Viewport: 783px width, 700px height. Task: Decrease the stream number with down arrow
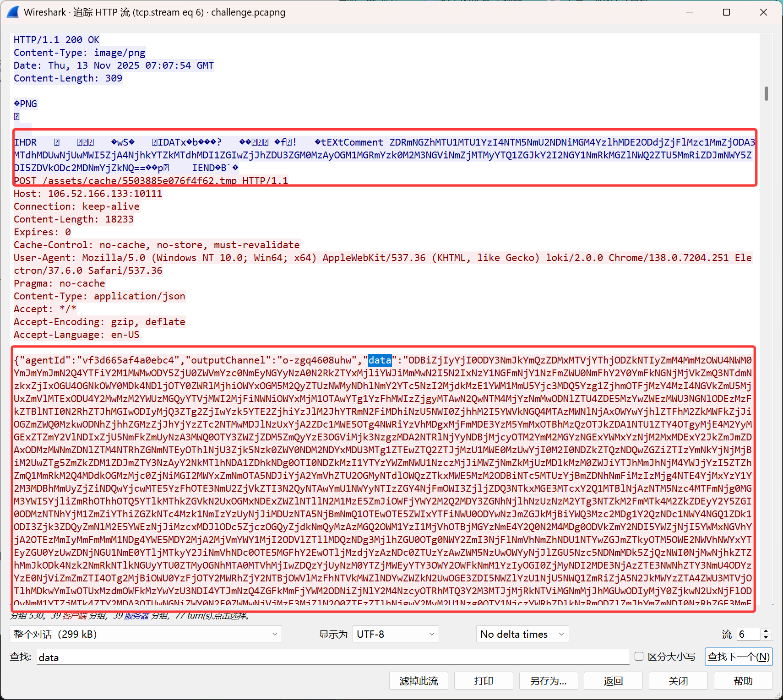tap(766, 637)
